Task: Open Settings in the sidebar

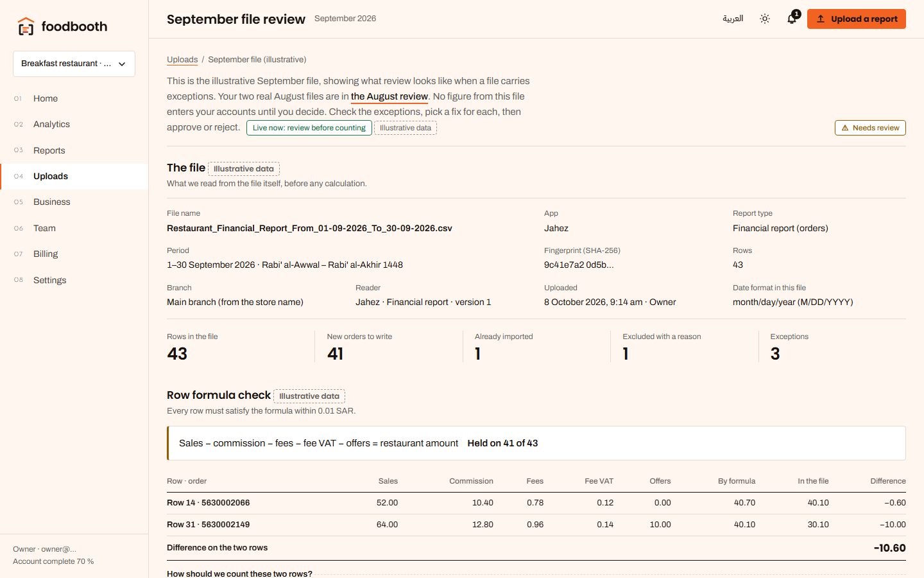Action: 74,280
